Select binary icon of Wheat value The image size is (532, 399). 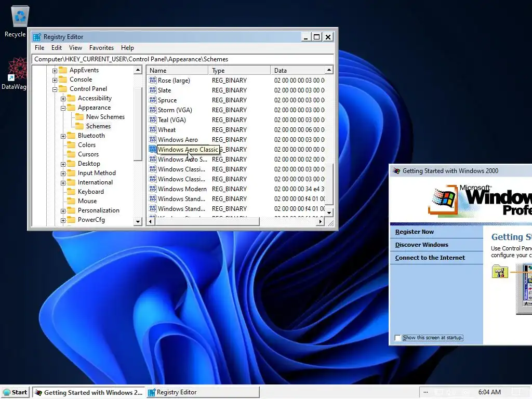pyautogui.click(x=153, y=129)
